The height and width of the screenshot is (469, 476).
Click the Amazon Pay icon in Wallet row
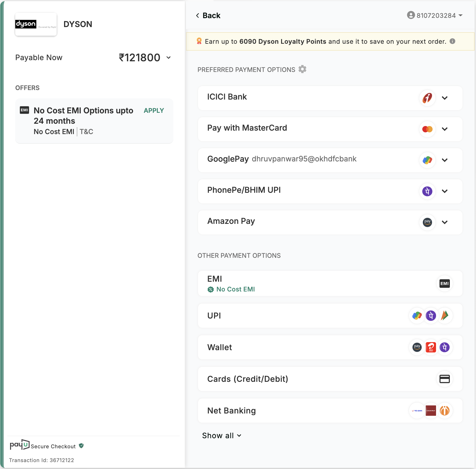(417, 347)
